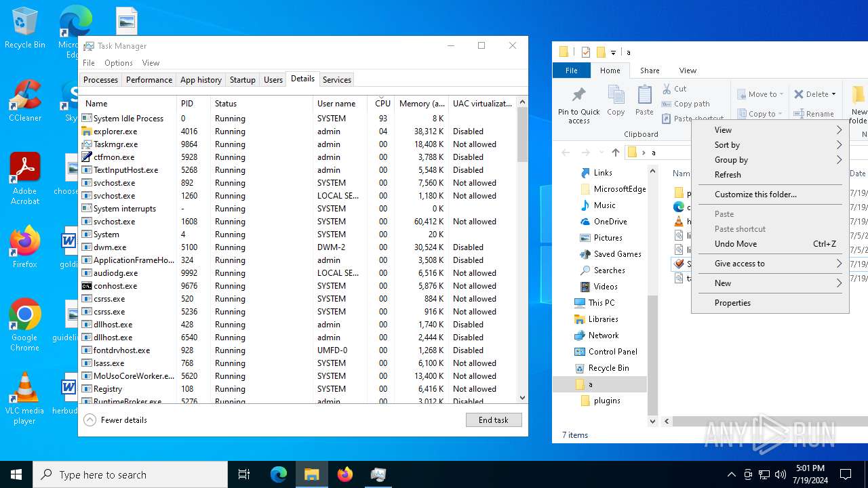This screenshot has height=488, width=868.
Task: Select the Firefox desktop shortcut
Action: click(x=24, y=247)
